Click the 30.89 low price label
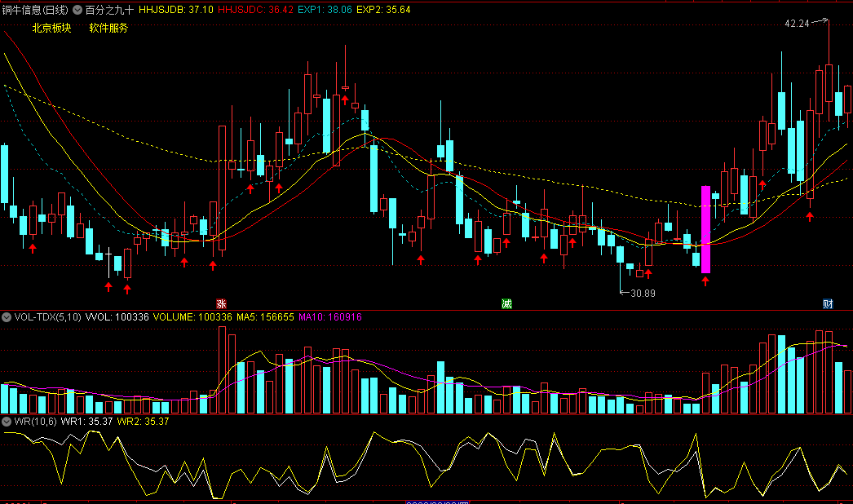The image size is (853, 504). [x=643, y=294]
